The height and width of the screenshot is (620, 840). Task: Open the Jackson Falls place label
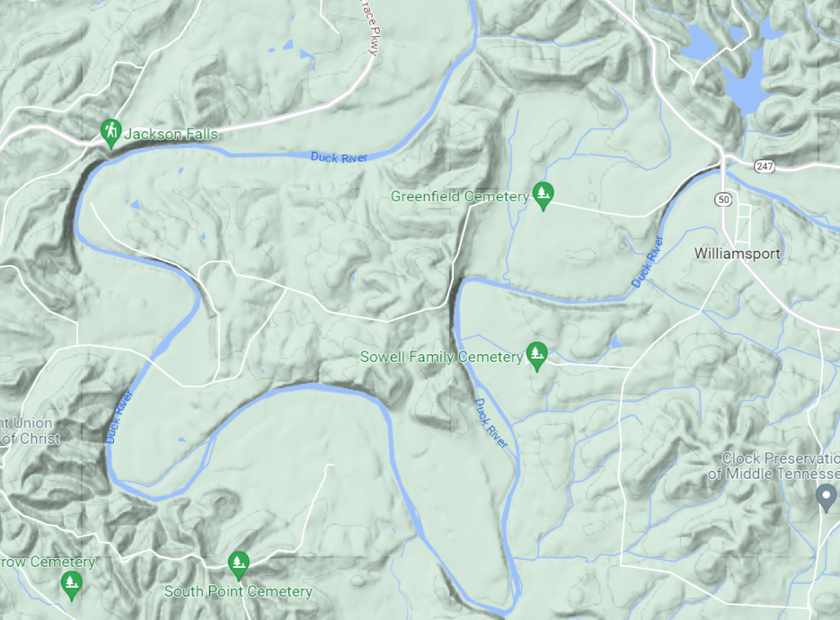(171, 134)
